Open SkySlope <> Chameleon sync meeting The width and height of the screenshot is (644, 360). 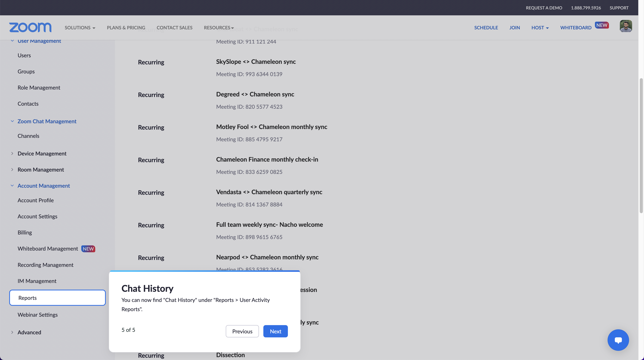tap(256, 62)
